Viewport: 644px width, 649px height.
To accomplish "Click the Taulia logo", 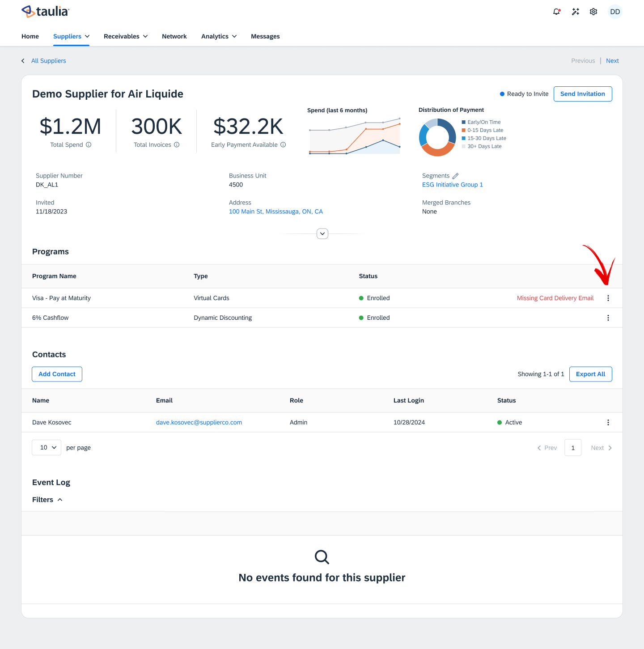I will [46, 12].
